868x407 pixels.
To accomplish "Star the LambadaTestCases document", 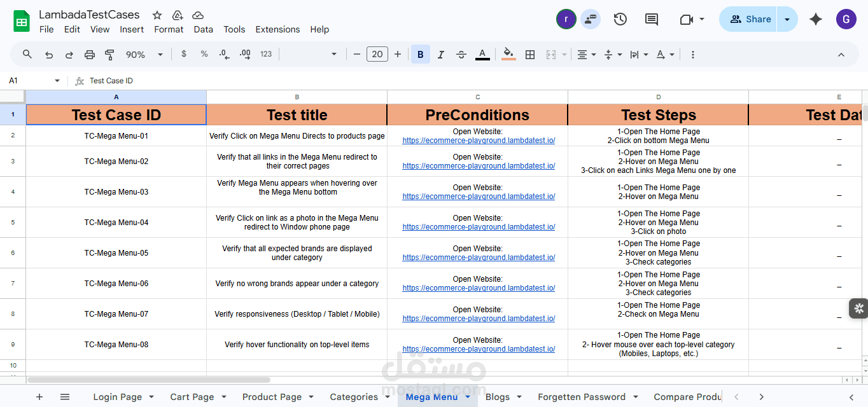I will point(157,15).
